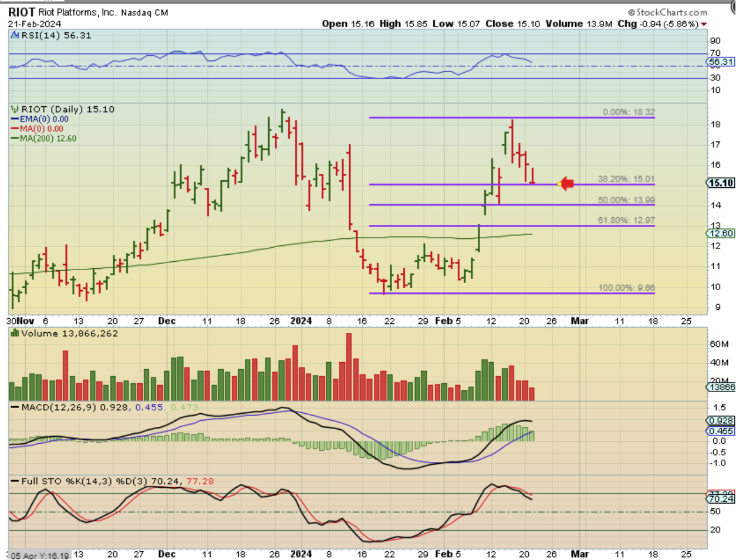Click the 0.928 MACD value tag
Screen dimensions: 736x560
pyautogui.click(x=721, y=420)
